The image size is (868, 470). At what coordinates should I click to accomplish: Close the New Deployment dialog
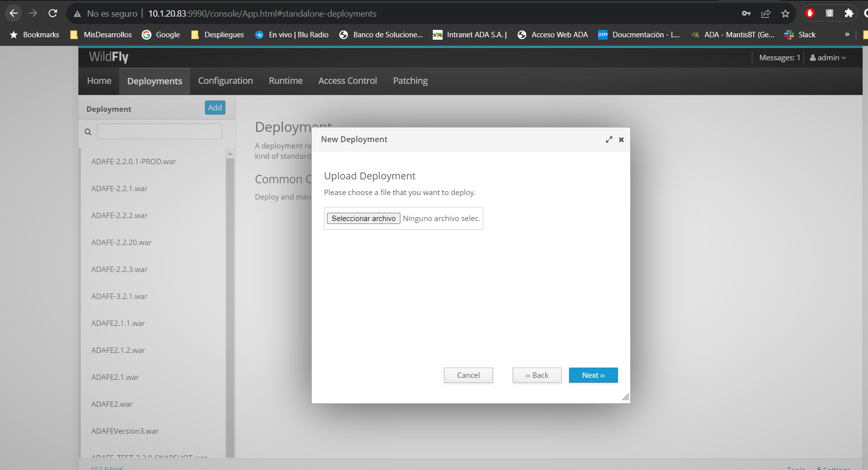621,140
